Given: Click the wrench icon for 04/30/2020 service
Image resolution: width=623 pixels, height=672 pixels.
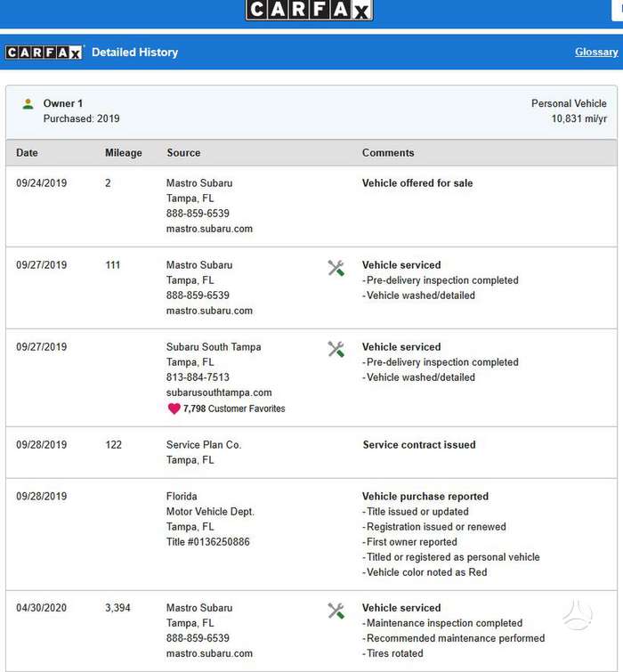Looking at the screenshot, I should (336, 611).
